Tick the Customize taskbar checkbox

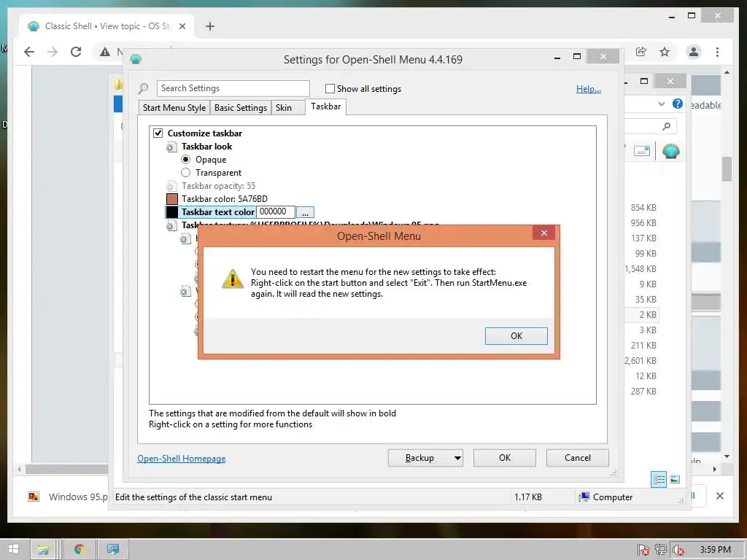158,133
